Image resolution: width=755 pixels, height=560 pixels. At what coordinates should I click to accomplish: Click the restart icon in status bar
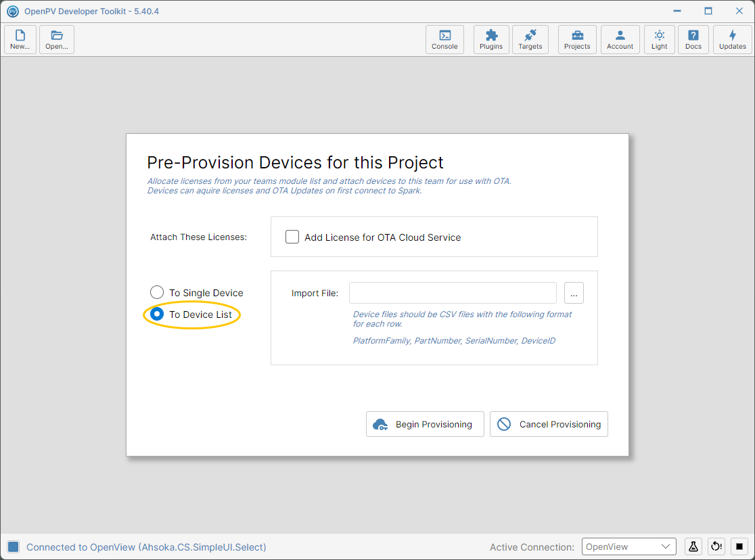point(716,546)
